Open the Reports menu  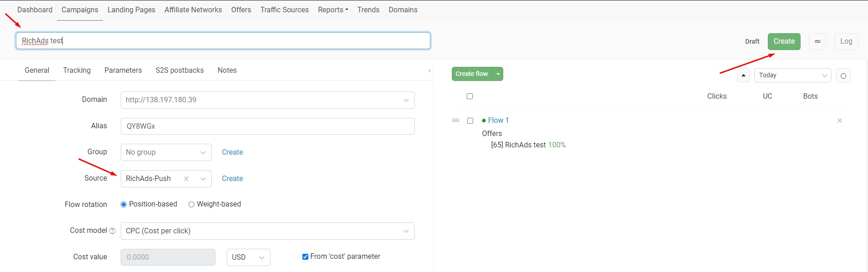333,10
